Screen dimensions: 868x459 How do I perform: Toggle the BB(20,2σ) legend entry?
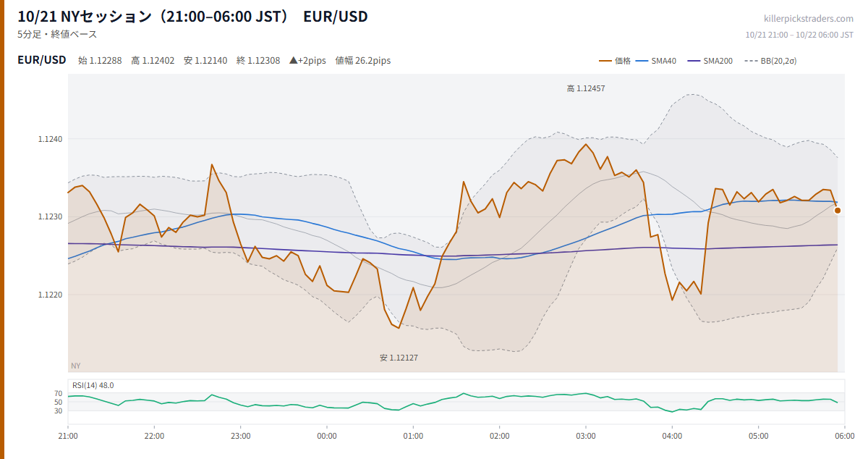770,61
